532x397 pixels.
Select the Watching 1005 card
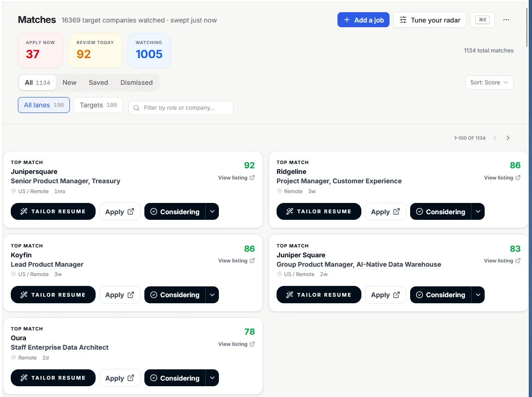[x=149, y=51]
